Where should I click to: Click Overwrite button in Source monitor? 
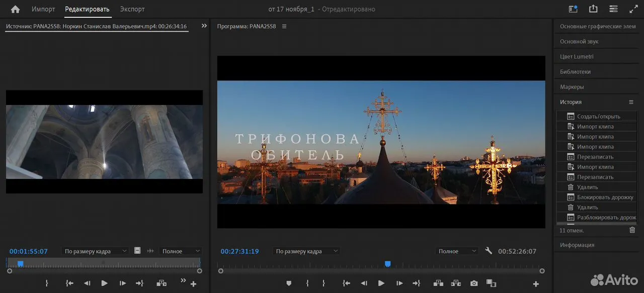(x=162, y=283)
